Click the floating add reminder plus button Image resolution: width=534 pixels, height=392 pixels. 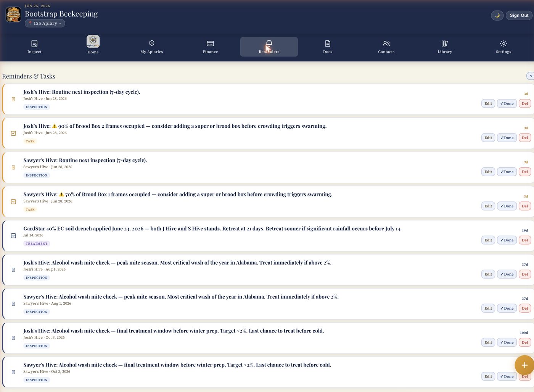point(524,365)
